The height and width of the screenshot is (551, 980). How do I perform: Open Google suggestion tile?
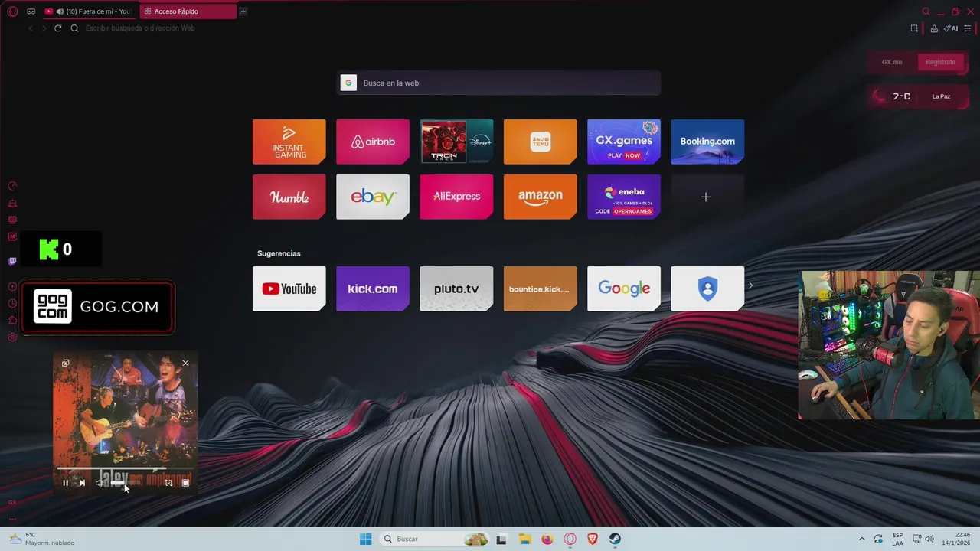[x=624, y=289]
